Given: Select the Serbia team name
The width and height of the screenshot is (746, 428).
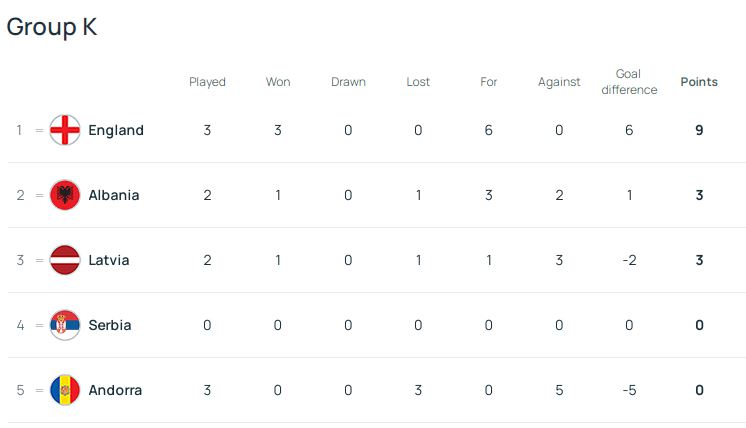Looking at the screenshot, I should [110, 325].
